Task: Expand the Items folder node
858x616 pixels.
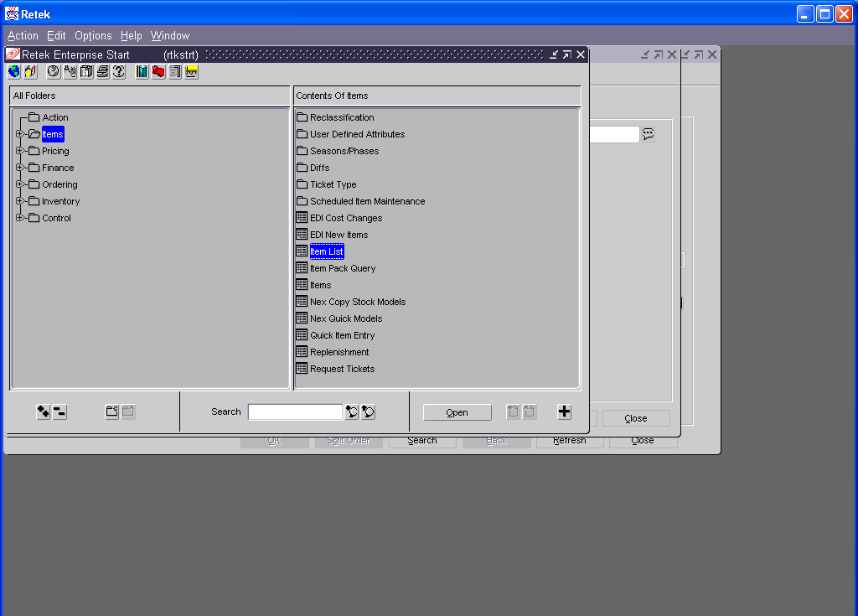Action: (20, 134)
